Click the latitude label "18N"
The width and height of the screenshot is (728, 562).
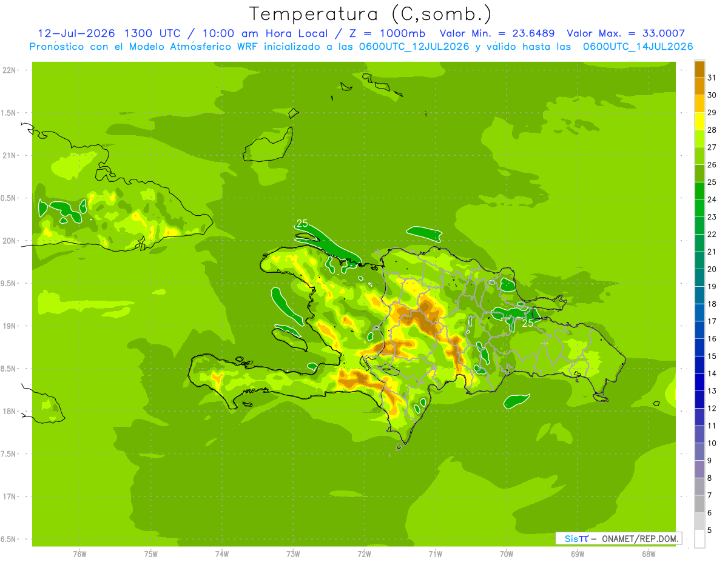(9, 411)
